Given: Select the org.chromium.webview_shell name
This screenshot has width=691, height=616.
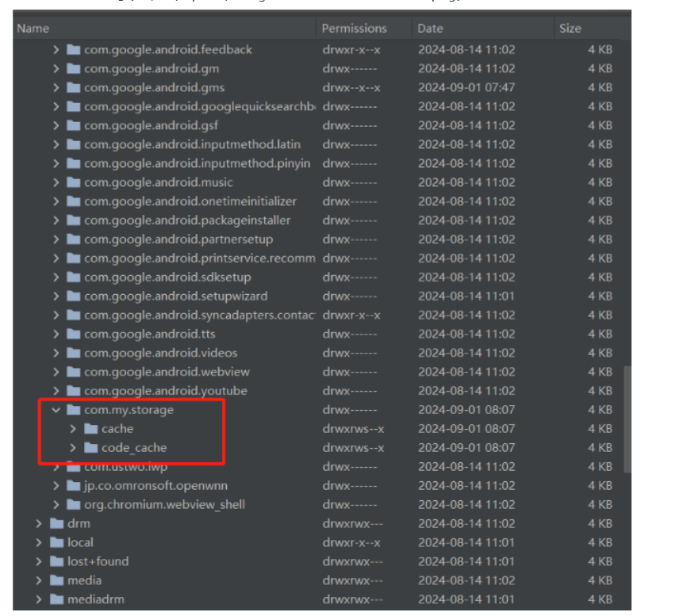Looking at the screenshot, I should coord(164,504).
